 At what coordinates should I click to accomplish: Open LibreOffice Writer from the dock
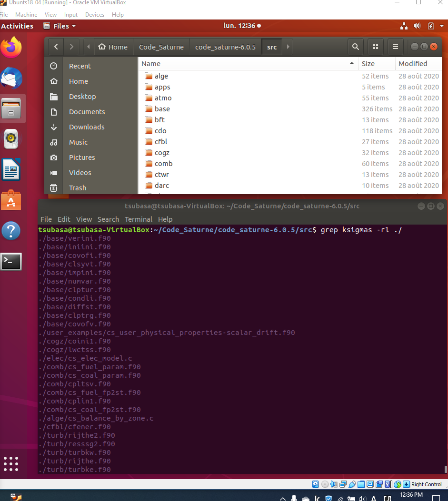point(11,170)
